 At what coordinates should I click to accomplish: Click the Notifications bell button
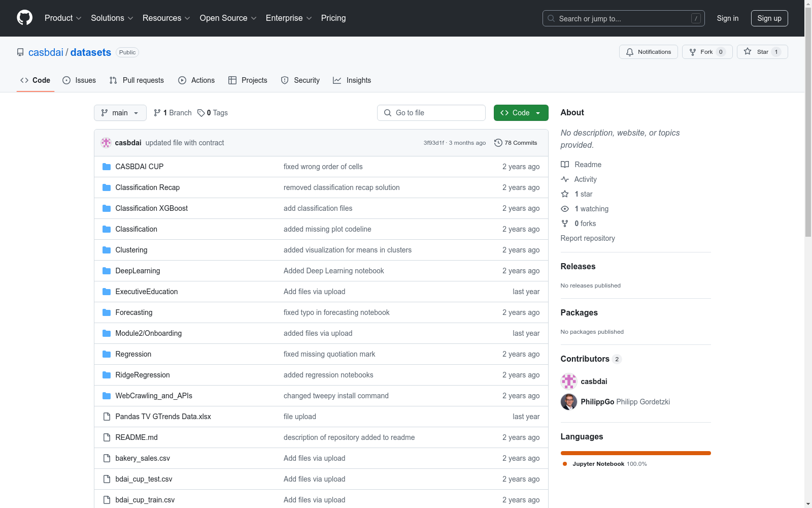pos(648,52)
